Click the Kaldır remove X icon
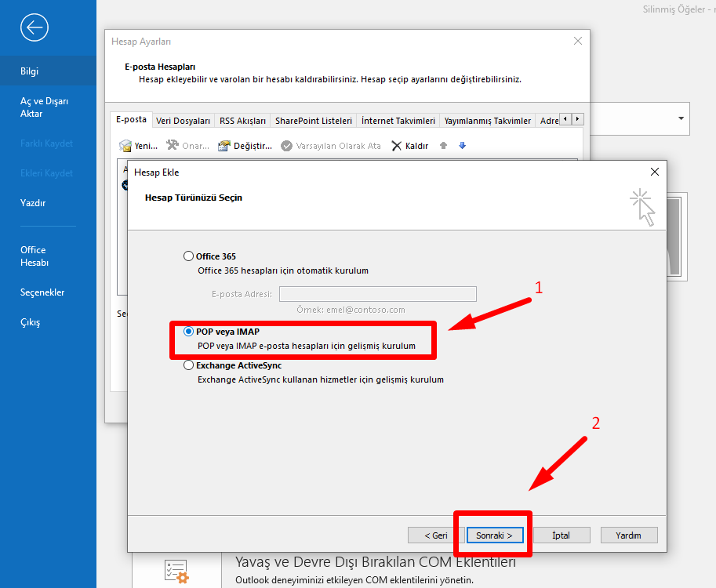This screenshot has height=588, width=716. [x=397, y=146]
